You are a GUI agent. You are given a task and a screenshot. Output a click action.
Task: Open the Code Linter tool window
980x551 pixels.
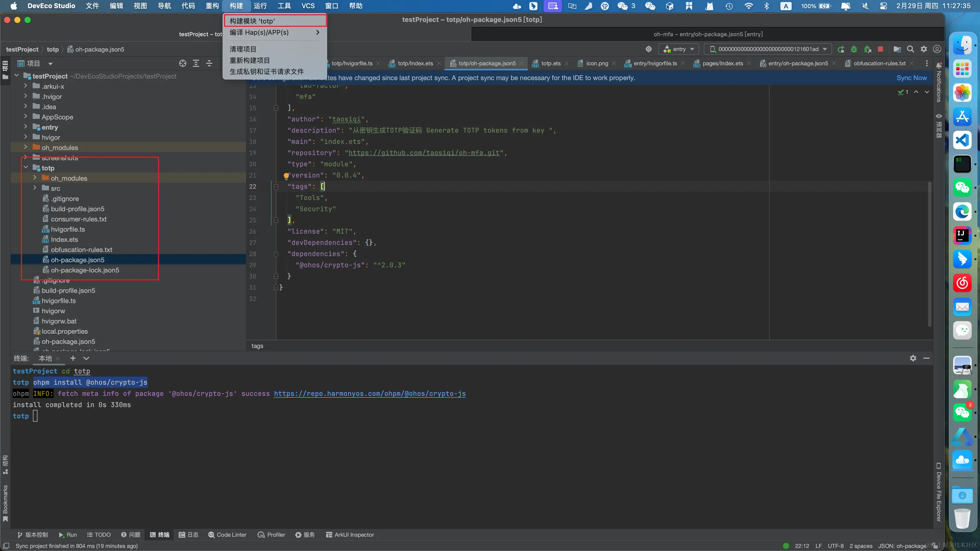click(227, 535)
